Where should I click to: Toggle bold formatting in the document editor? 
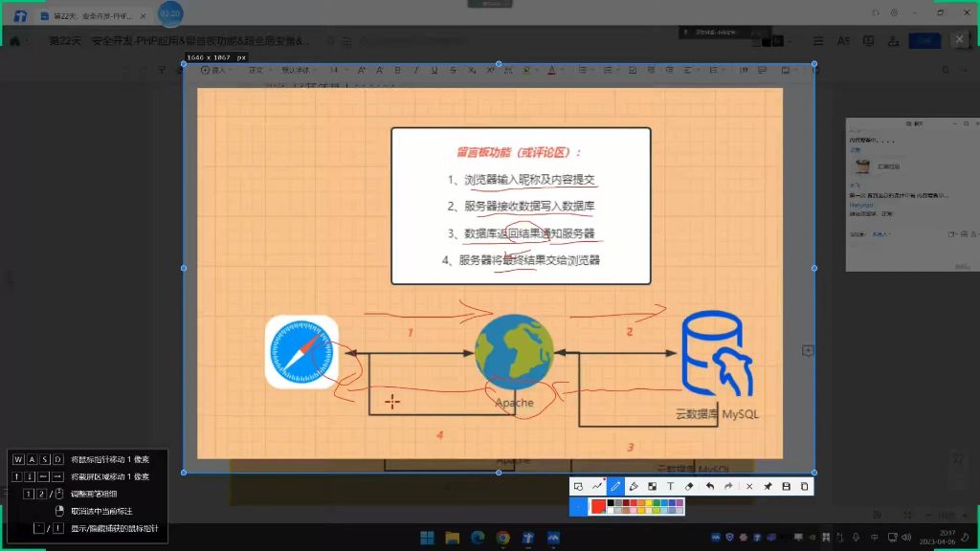coord(397,71)
